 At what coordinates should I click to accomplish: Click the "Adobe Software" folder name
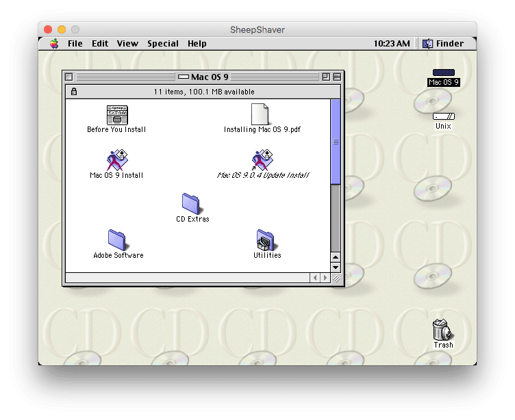coord(118,255)
